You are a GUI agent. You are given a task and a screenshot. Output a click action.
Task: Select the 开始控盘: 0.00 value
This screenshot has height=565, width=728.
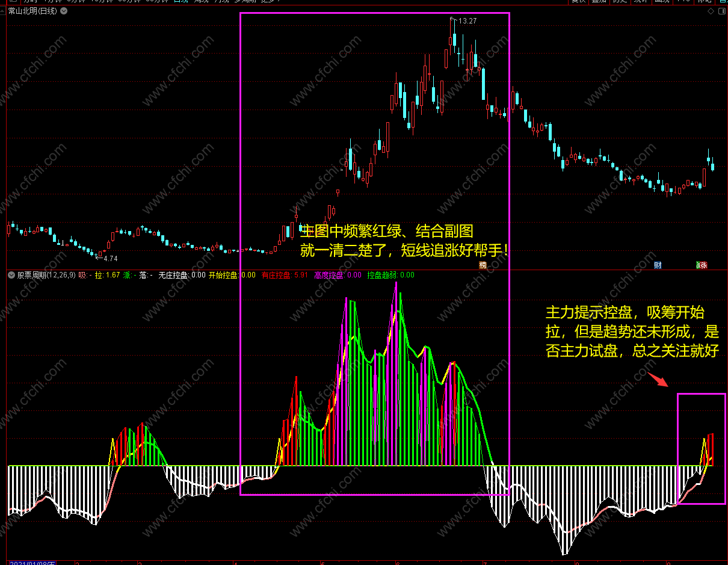pyautogui.click(x=232, y=275)
